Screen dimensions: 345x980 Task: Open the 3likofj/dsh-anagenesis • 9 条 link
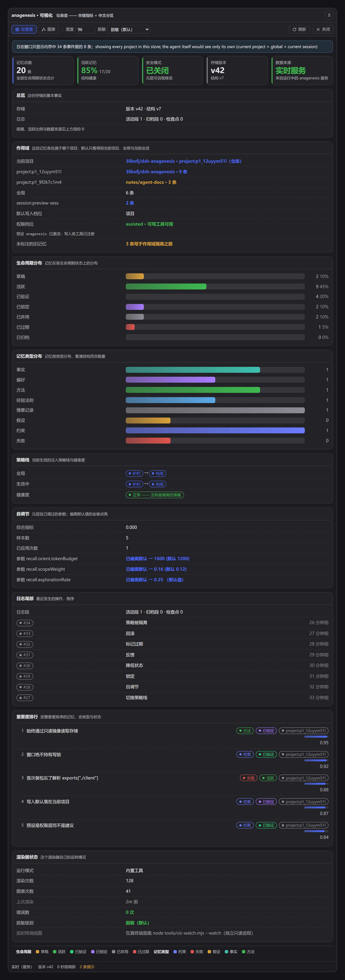tap(156, 172)
